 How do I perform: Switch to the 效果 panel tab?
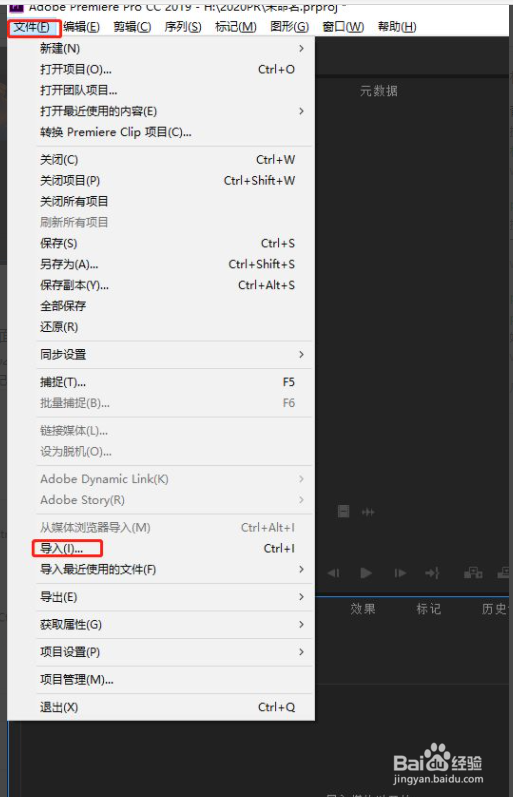click(x=363, y=609)
